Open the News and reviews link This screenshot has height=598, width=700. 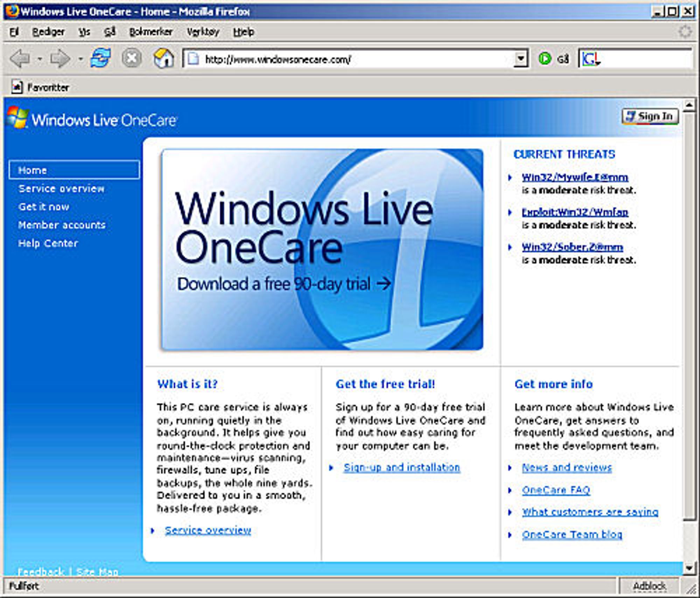point(567,467)
